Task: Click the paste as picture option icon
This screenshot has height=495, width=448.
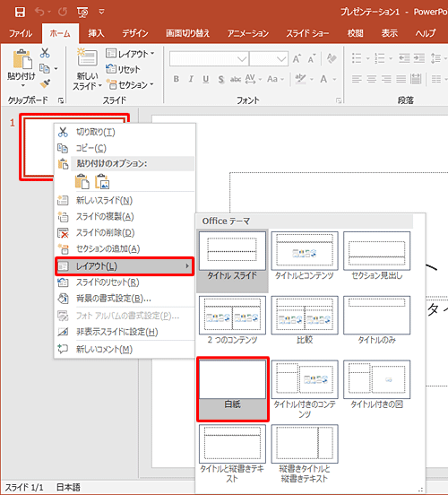Action: [102, 181]
